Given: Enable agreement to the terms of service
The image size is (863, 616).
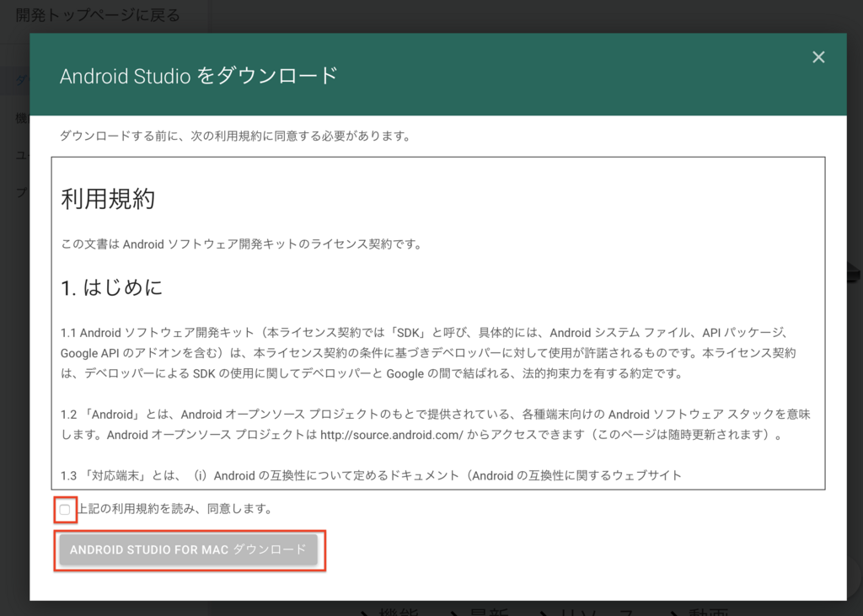Looking at the screenshot, I should point(64,510).
